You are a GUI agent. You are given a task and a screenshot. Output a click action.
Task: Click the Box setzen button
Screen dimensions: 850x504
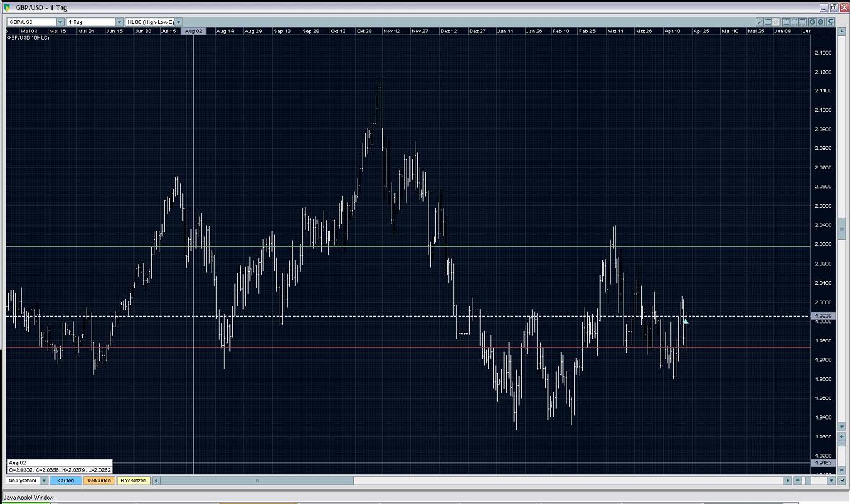coord(133,480)
